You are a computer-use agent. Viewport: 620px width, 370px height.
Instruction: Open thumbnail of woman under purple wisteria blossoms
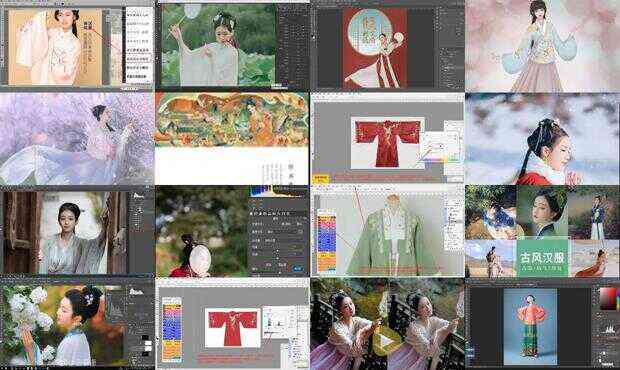pos(77,139)
